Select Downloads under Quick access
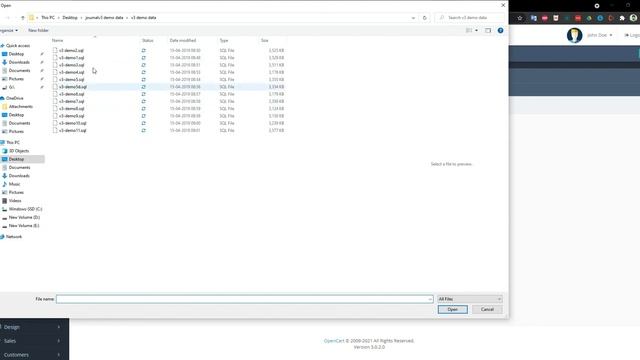Image resolution: width=640 pixels, height=360 pixels. [19, 62]
